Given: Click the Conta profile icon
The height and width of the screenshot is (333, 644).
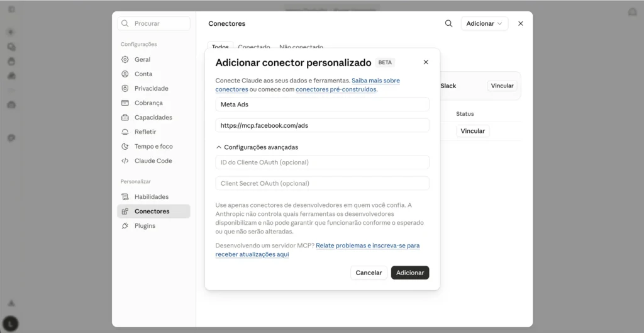Looking at the screenshot, I should pos(125,74).
